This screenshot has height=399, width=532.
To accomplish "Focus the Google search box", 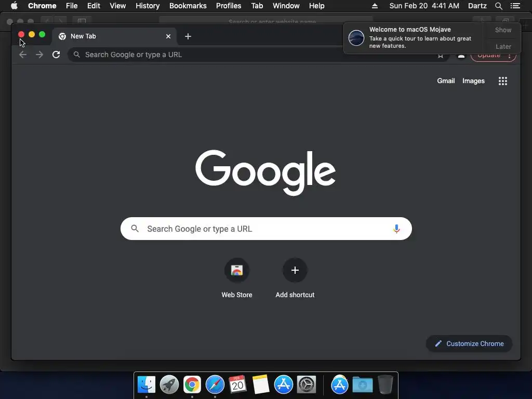I will pyautogui.click(x=266, y=229).
